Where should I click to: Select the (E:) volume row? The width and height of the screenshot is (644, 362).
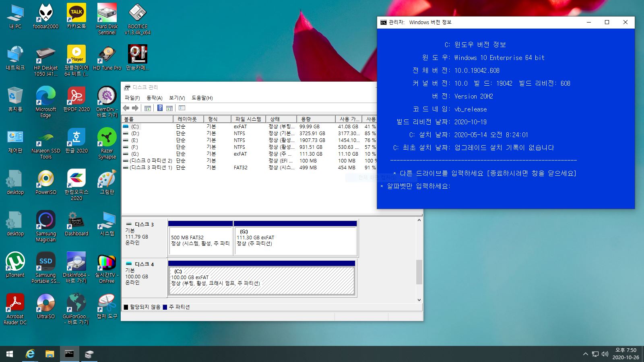tap(249, 140)
